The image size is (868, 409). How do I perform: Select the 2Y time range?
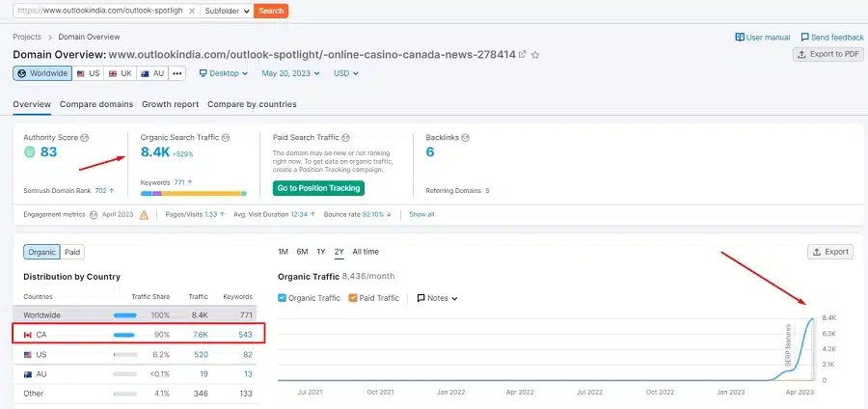339,252
